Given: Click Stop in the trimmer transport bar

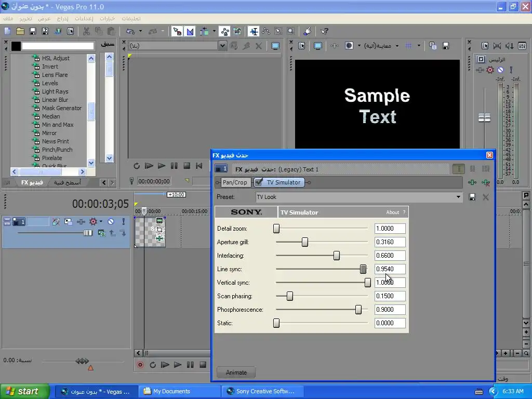Looking at the screenshot, I should (x=187, y=166).
